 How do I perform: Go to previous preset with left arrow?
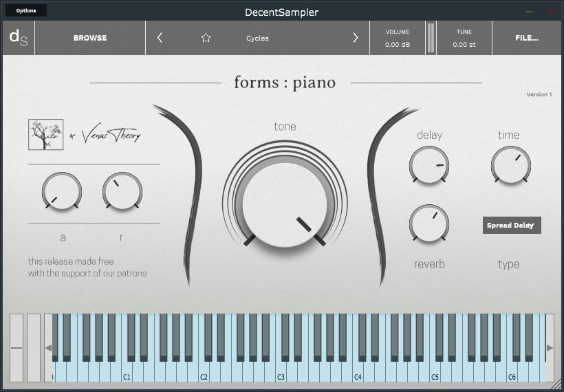coord(160,38)
